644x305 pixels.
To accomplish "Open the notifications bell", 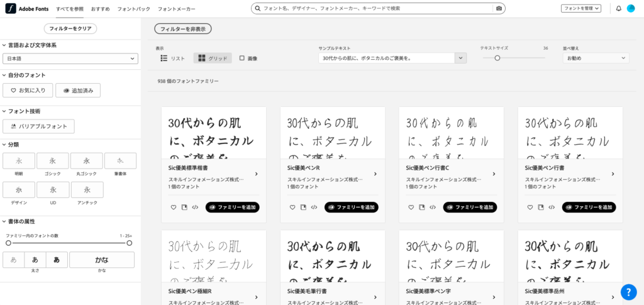I will point(619,9).
